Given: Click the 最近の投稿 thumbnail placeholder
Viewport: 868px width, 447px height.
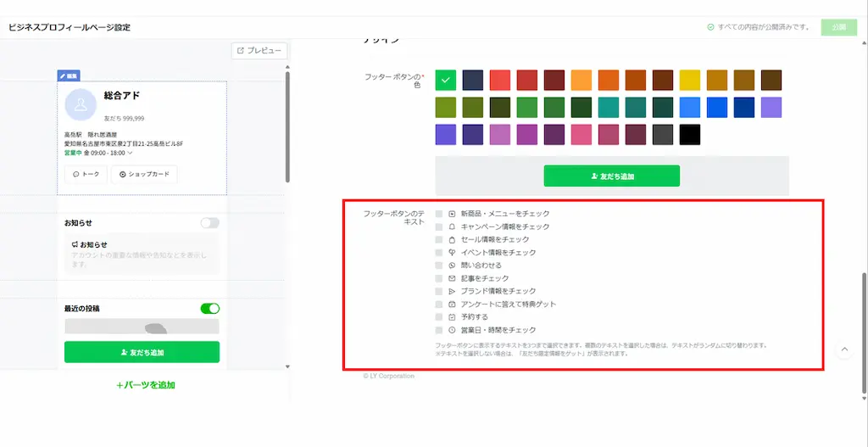Looking at the screenshot, I should coord(142,327).
